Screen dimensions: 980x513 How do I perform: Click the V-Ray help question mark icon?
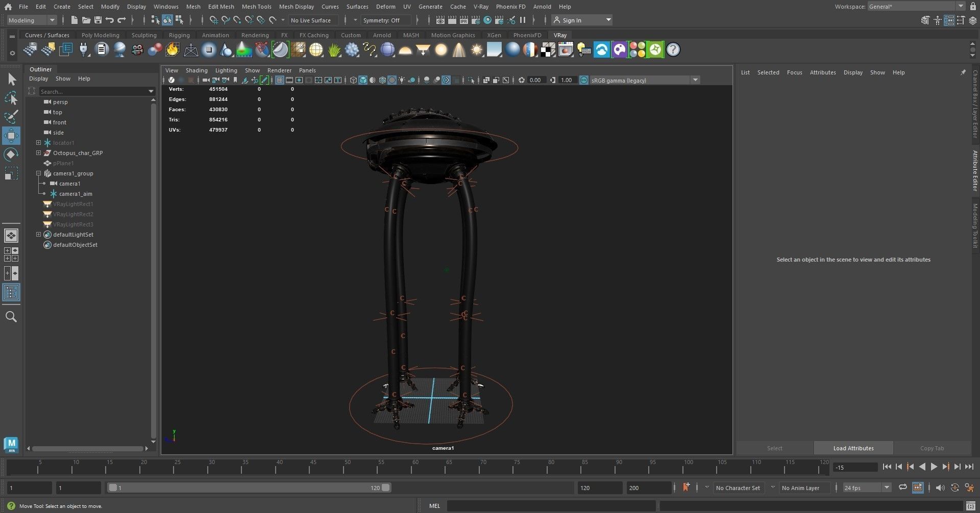pyautogui.click(x=673, y=49)
